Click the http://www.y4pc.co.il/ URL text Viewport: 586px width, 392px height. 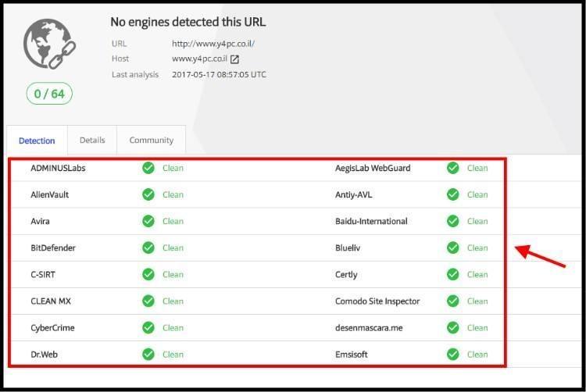pyautogui.click(x=213, y=44)
